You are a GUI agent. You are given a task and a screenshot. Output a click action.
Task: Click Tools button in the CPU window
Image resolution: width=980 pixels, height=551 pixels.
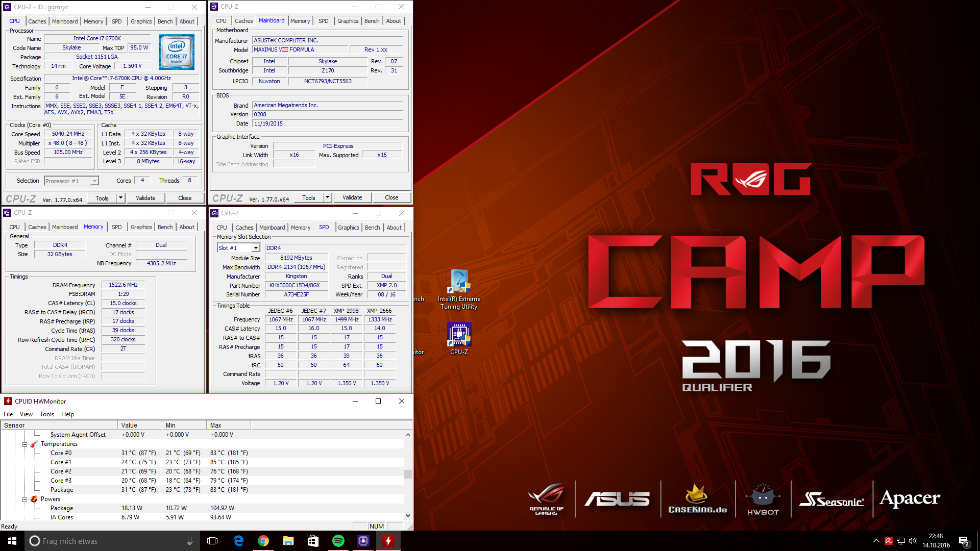102,198
